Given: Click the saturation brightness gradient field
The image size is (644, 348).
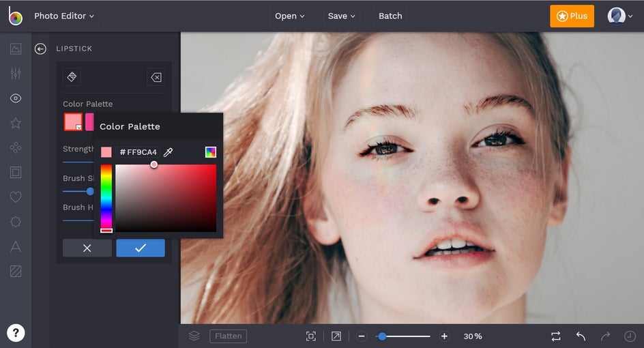Looking at the screenshot, I should coord(166,199).
